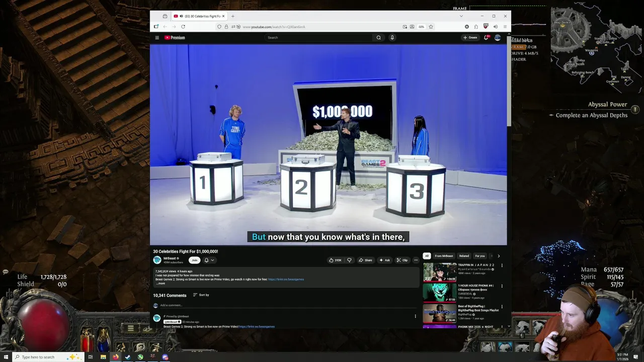
Task: Start voice search with microphone icon
Action: pyautogui.click(x=392, y=38)
